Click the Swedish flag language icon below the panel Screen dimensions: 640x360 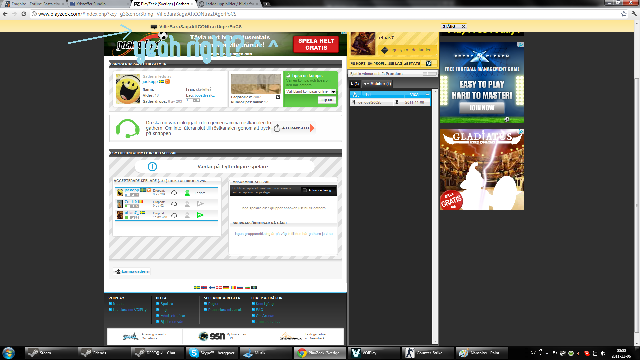197,287
